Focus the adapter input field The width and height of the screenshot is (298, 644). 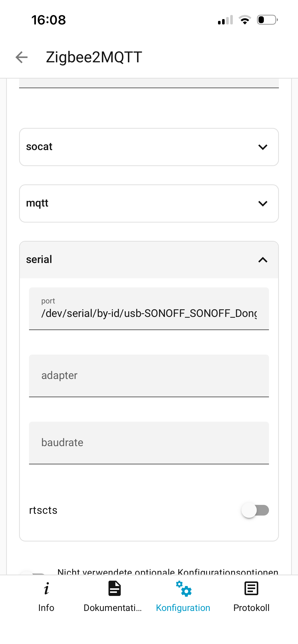(149, 376)
